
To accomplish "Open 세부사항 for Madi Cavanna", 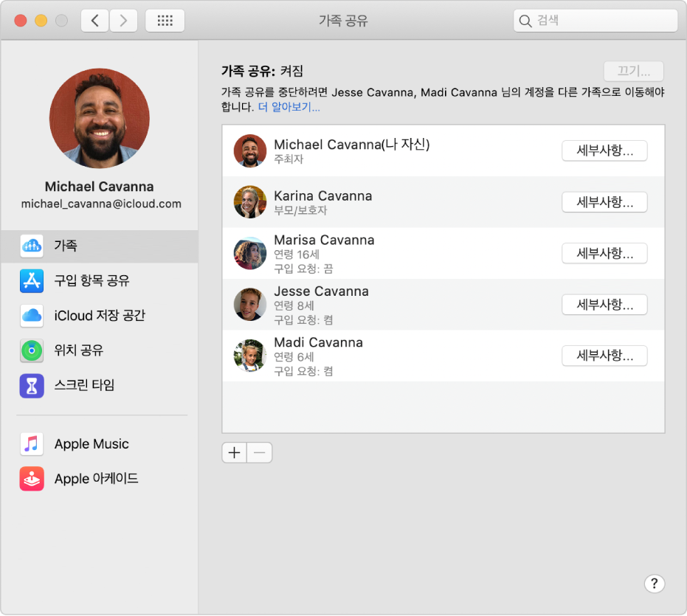I will [x=604, y=356].
